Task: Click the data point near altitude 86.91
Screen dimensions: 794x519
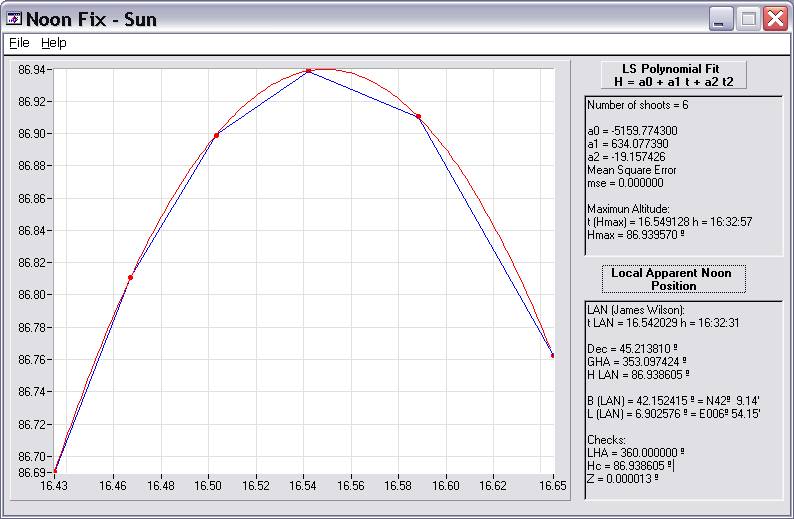Action: (x=419, y=117)
